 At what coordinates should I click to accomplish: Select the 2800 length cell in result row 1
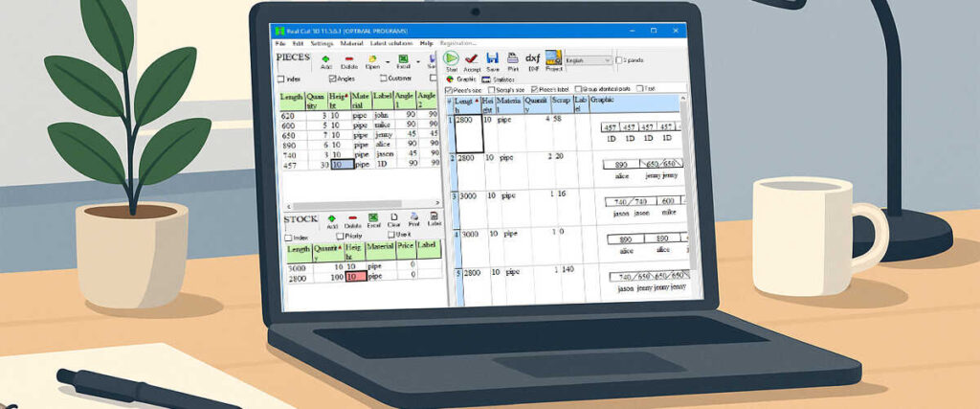pos(467,133)
